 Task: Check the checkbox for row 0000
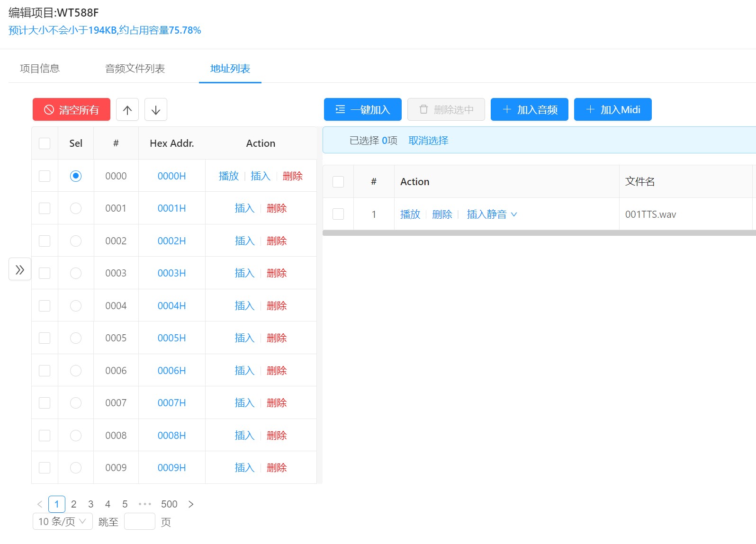[x=45, y=176]
